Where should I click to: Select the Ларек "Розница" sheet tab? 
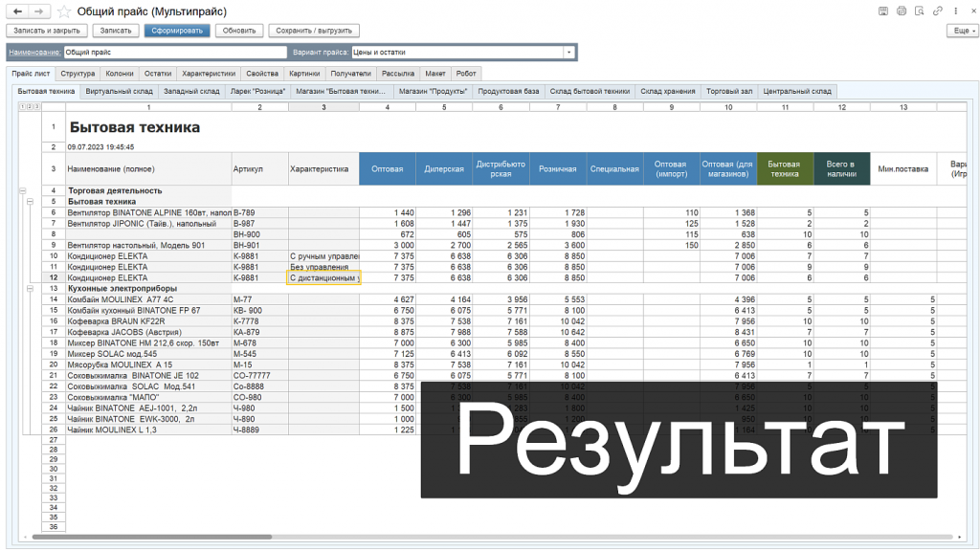point(257,91)
